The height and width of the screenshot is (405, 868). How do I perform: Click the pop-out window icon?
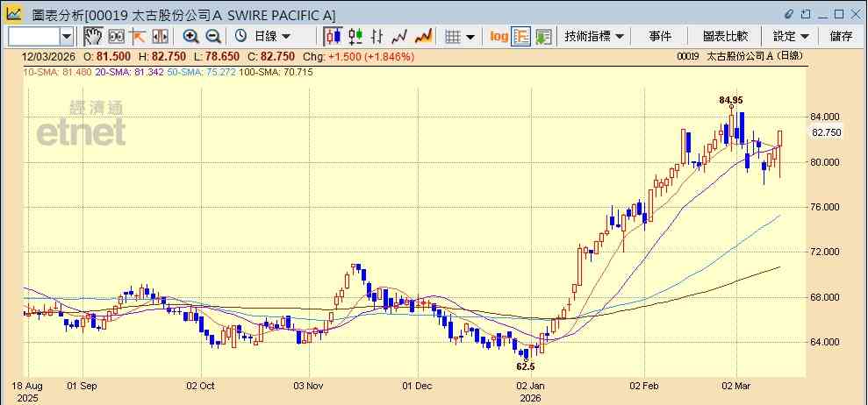tap(806, 14)
